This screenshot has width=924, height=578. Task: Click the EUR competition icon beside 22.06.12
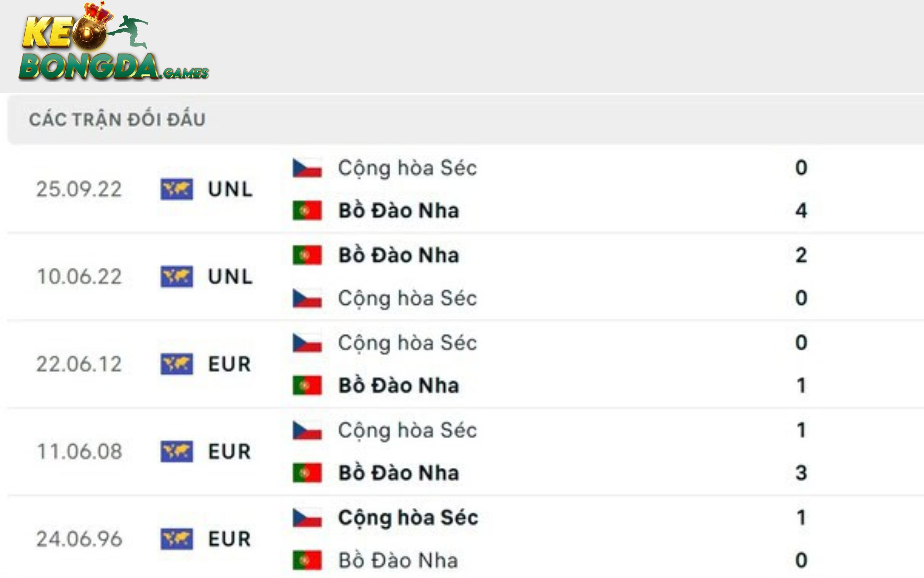(178, 364)
